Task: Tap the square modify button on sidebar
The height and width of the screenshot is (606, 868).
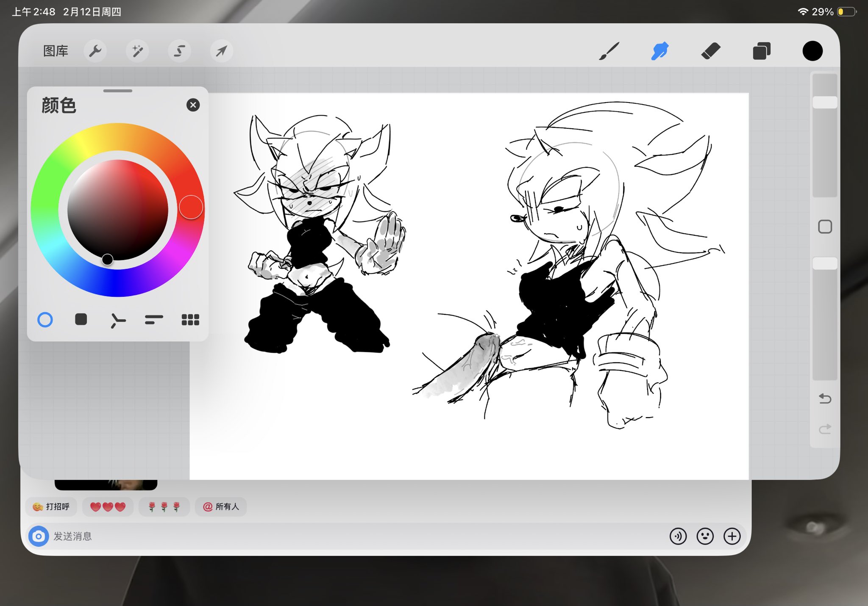Action: [x=825, y=227]
